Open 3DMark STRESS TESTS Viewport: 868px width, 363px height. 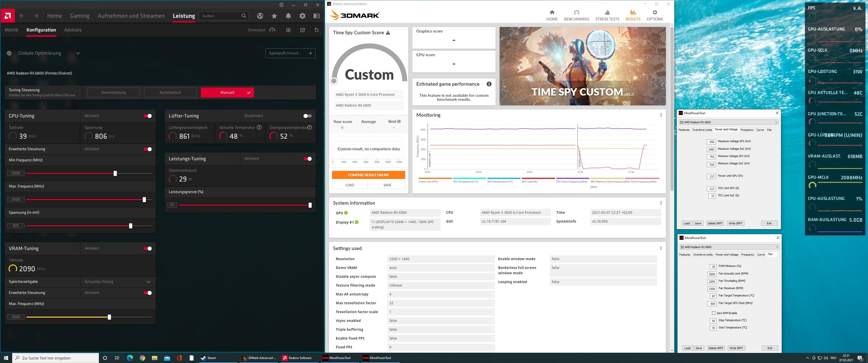[607, 15]
